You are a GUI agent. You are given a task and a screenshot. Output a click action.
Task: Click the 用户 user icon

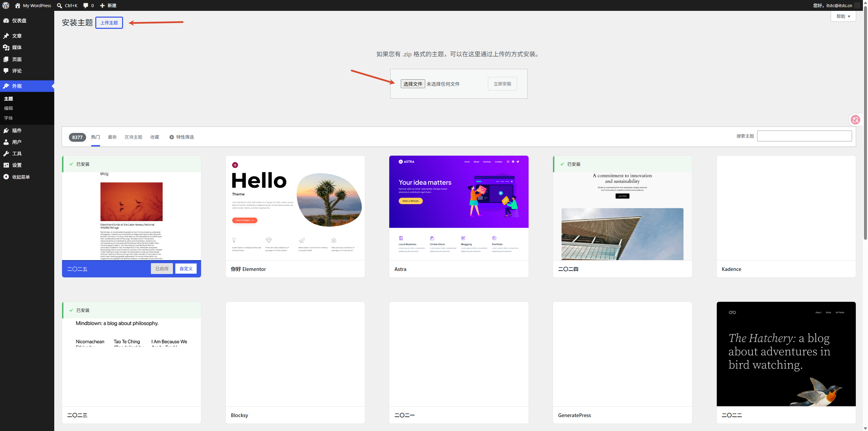6,142
